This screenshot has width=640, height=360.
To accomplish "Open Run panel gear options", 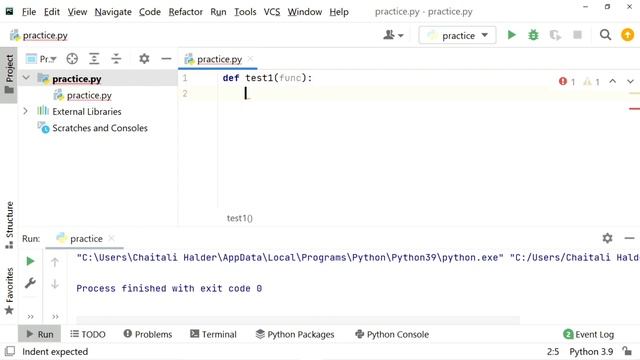I will (x=607, y=238).
